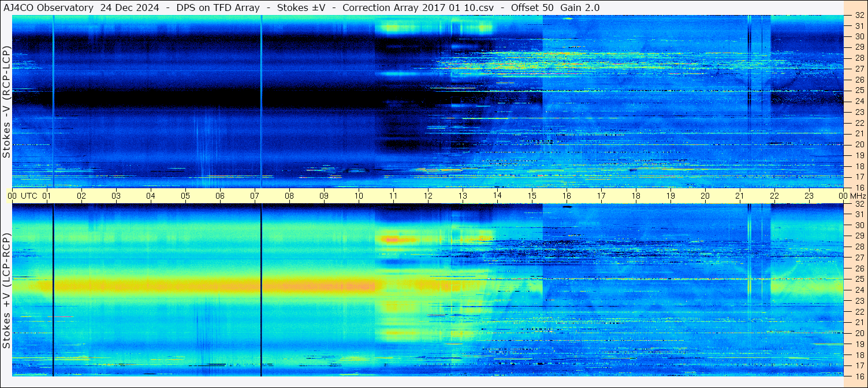Select the 04 hour marker

(x=151, y=196)
